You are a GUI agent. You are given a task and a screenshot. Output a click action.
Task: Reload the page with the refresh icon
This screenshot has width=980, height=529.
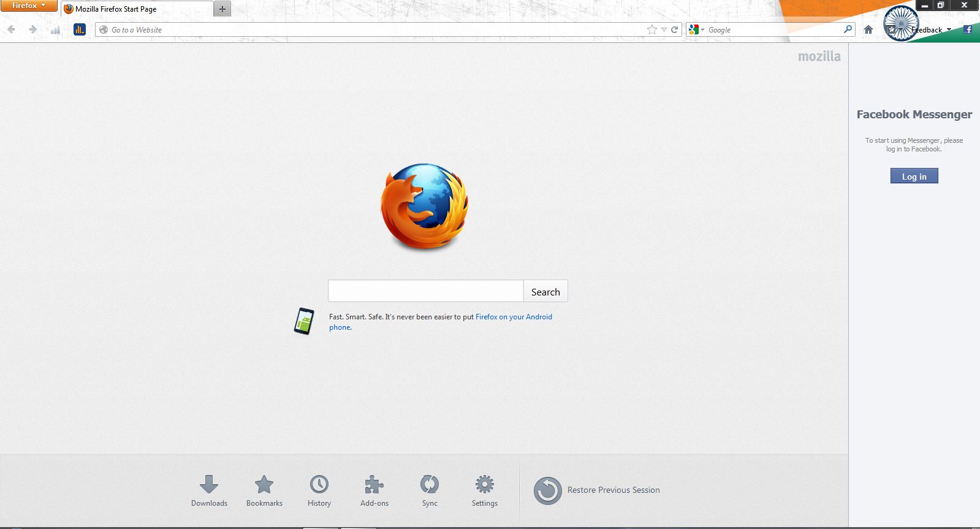(x=674, y=29)
